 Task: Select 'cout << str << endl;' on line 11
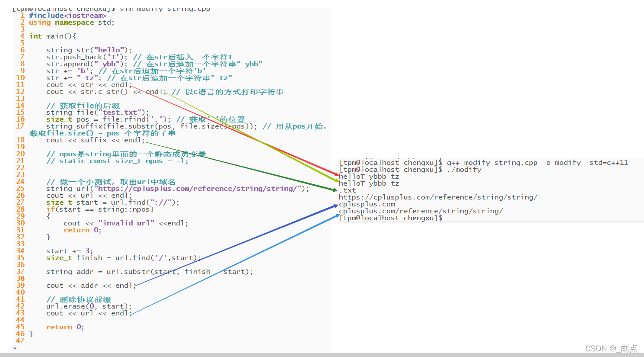coord(89,85)
